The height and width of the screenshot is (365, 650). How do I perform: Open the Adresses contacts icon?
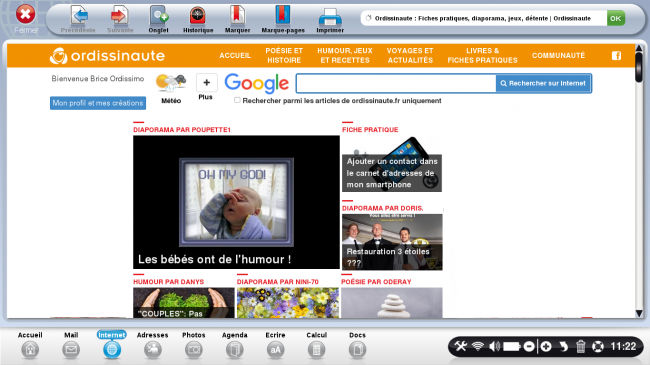[153, 350]
